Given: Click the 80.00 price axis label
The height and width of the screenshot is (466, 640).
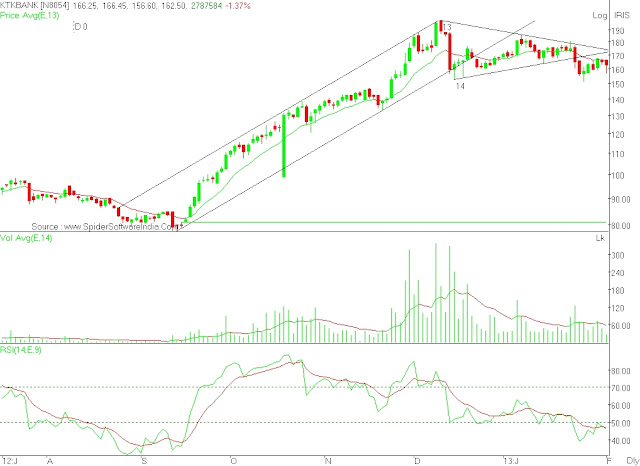Looking at the screenshot, I should (621, 225).
